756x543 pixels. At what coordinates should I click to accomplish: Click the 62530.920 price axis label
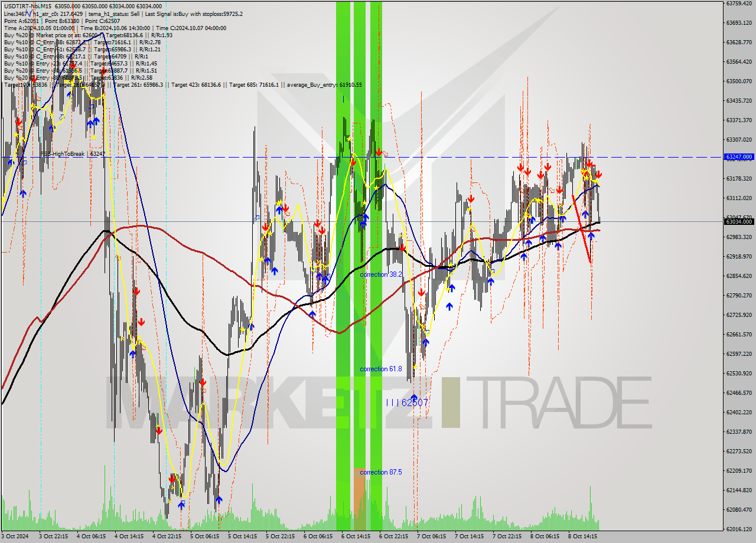tap(739, 373)
